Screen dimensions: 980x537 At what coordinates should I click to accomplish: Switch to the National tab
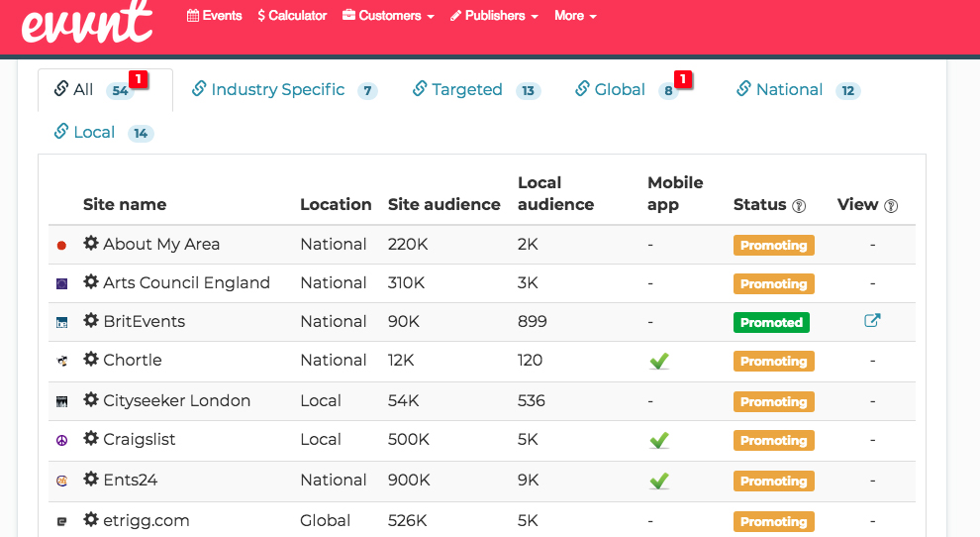click(x=798, y=90)
